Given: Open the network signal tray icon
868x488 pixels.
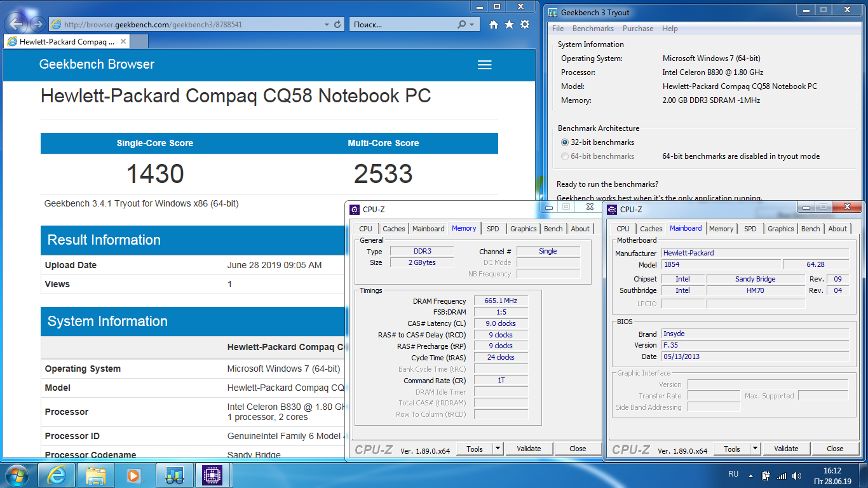Looking at the screenshot, I should (782, 475).
